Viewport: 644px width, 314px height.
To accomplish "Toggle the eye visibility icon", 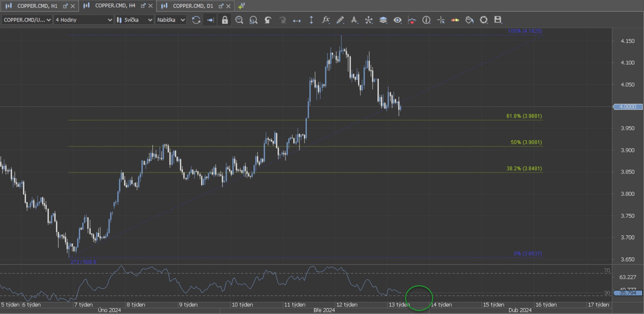I will coord(397,20).
